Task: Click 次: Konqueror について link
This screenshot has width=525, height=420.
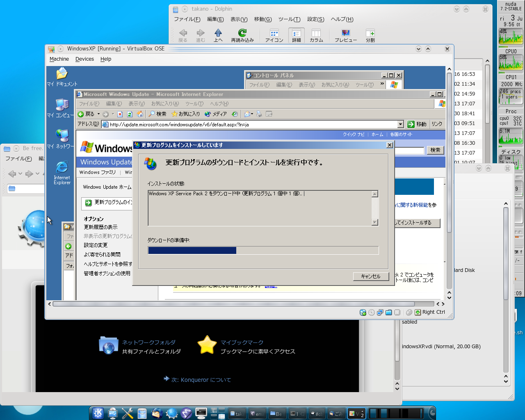Action: [201, 380]
